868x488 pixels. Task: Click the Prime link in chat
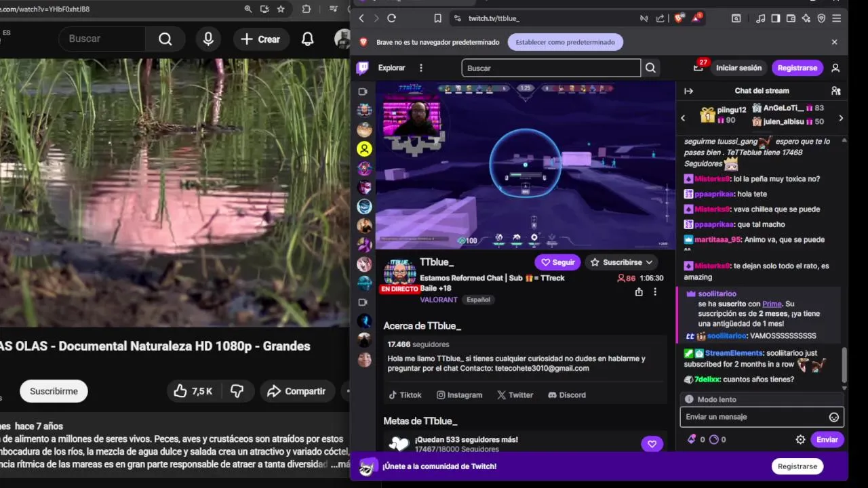[772, 304]
